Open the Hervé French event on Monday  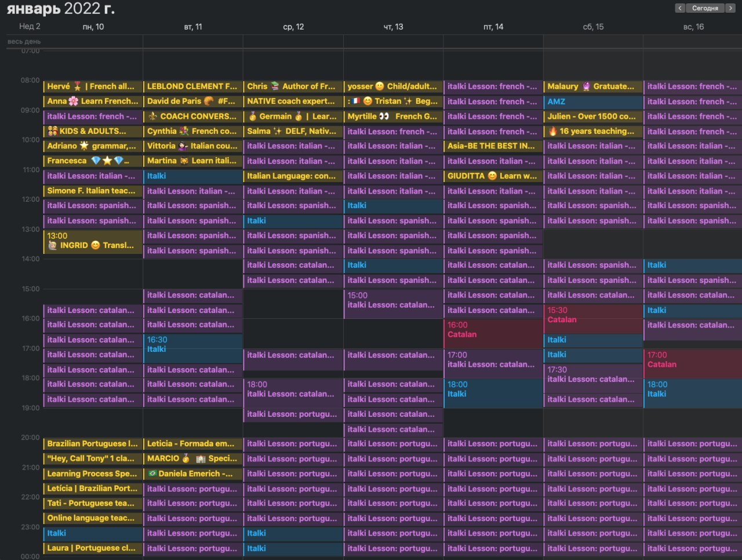click(93, 86)
